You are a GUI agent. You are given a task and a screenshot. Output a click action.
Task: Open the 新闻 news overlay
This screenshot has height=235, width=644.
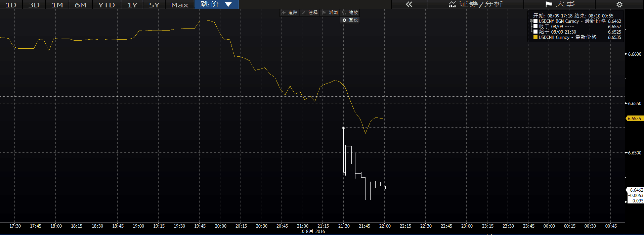(x=330, y=12)
